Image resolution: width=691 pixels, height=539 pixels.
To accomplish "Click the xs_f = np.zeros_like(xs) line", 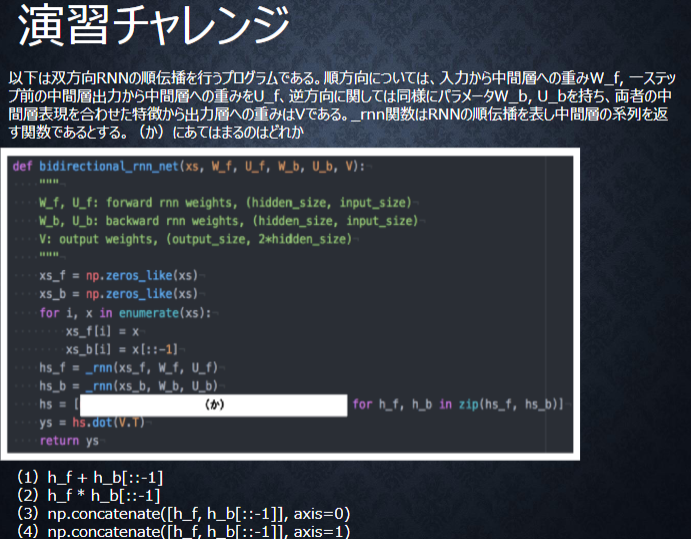I will (119, 276).
